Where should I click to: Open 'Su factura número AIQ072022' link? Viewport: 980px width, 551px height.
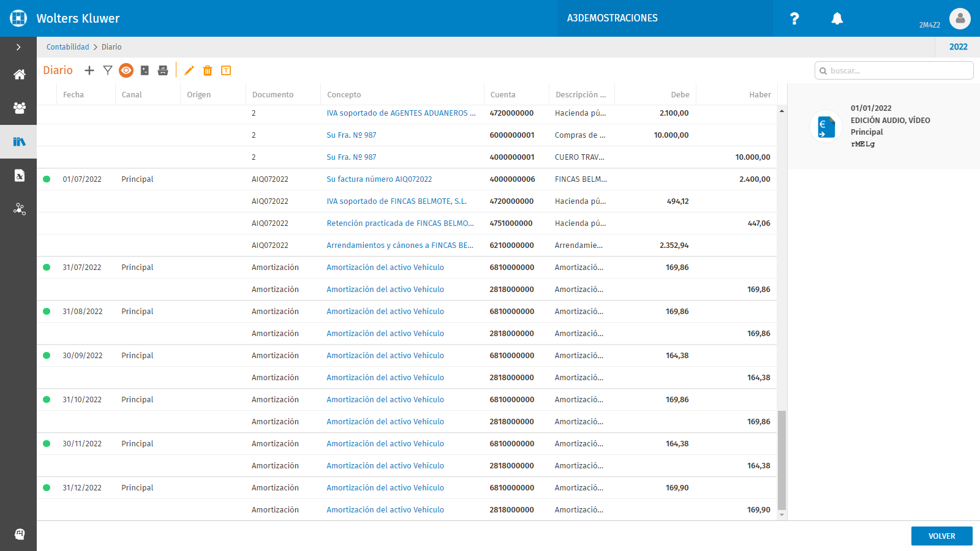pyautogui.click(x=379, y=179)
